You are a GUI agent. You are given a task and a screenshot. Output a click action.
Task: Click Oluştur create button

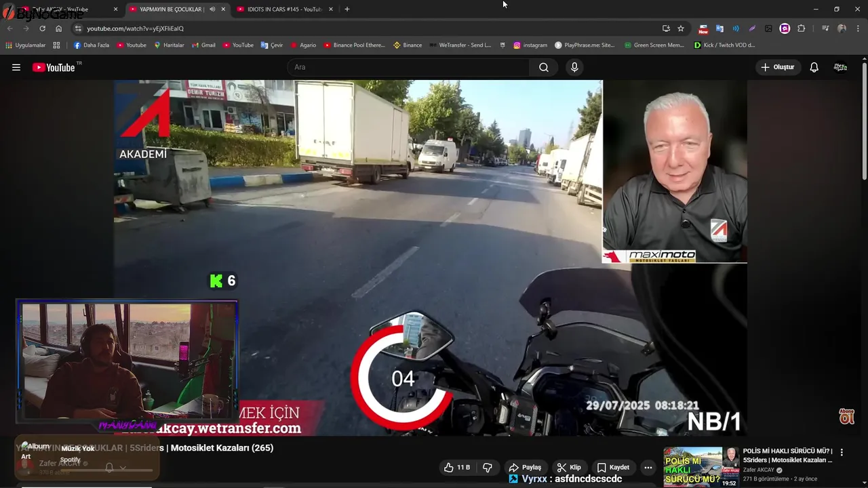tap(778, 67)
